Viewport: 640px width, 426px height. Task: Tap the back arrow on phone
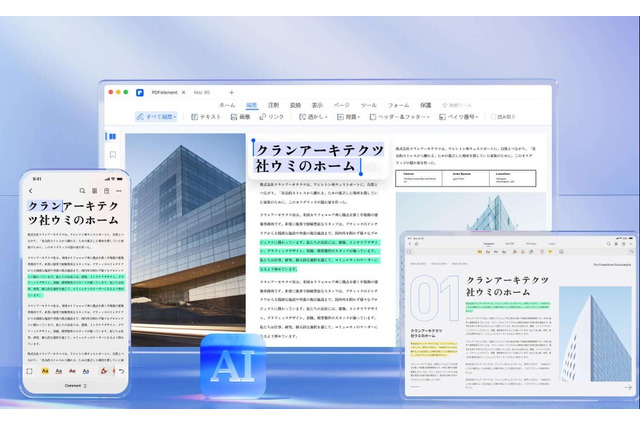pyautogui.click(x=31, y=191)
